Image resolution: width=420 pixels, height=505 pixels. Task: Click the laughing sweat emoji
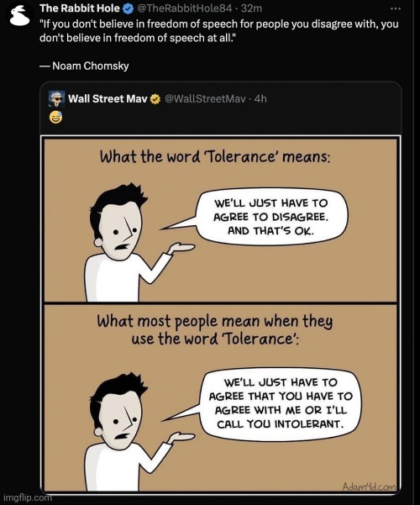pyautogui.click(x=55, y=118)
